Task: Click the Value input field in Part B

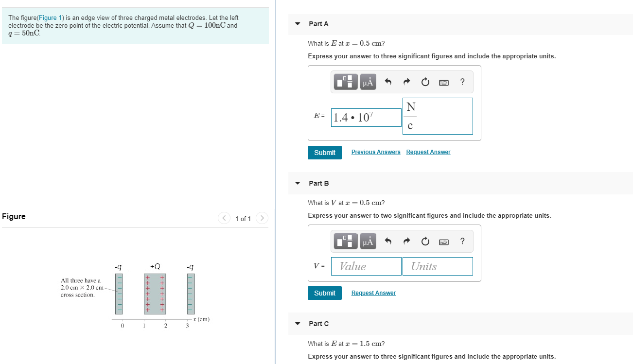Action: (366, 266)
